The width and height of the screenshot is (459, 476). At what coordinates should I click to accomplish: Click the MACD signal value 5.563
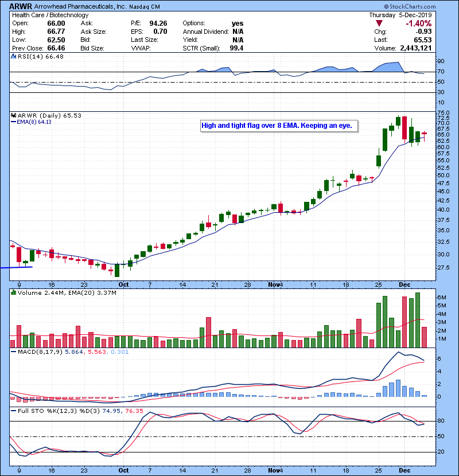click(x=97, y=352)
